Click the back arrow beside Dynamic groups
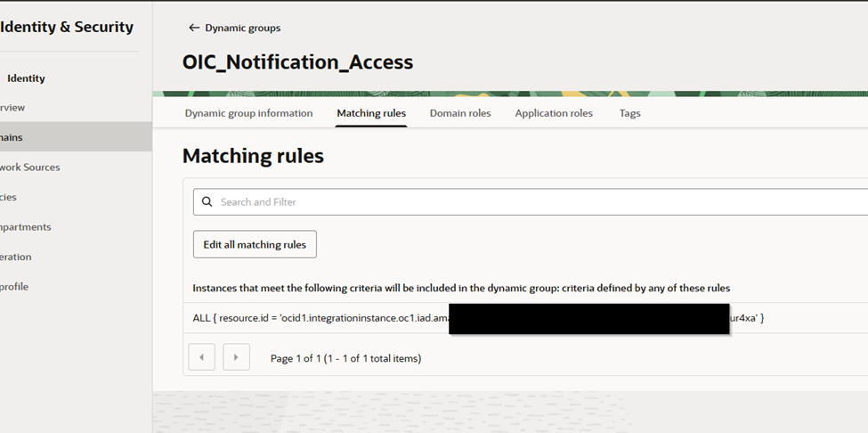This screenshot has width=868, height=433. point(193,29)
